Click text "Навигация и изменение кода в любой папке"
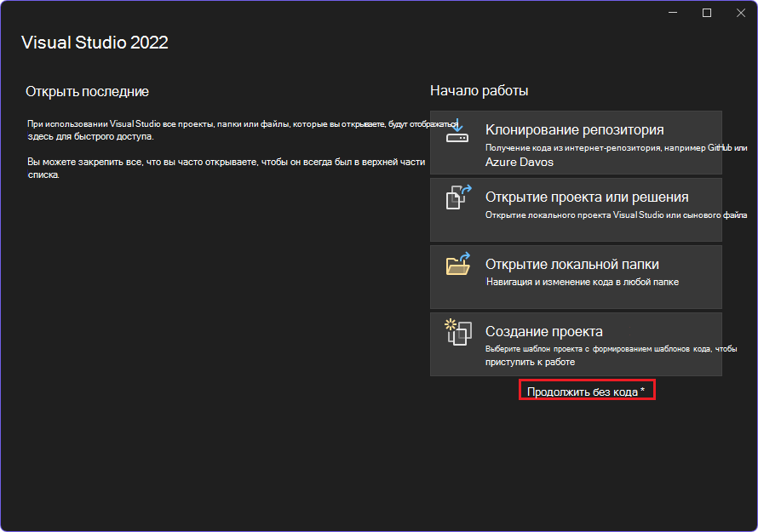Viewport: 758px width, 532px height. point(583,283)
